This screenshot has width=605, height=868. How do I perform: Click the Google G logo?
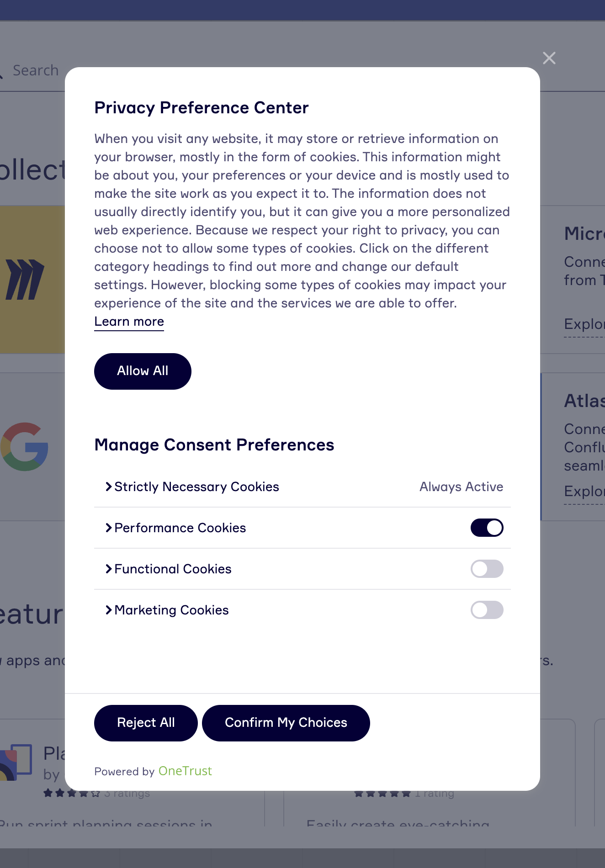25,446
